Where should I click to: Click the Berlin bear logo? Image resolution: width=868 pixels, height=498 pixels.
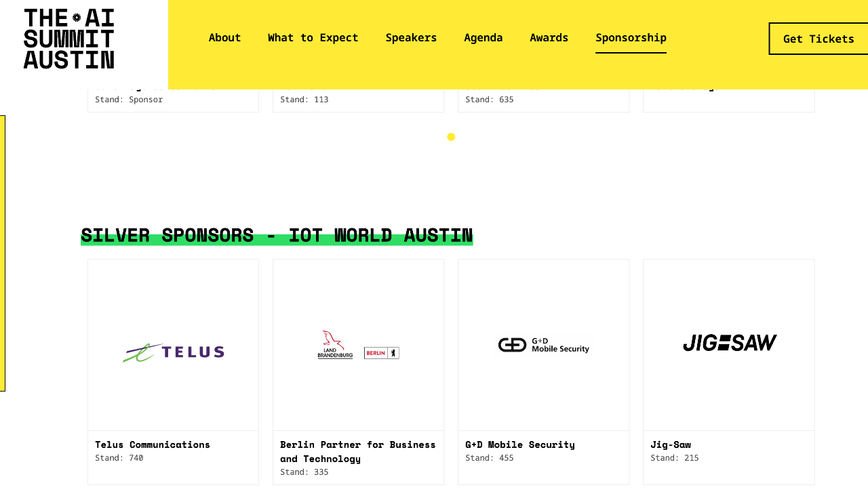[382, 353]
